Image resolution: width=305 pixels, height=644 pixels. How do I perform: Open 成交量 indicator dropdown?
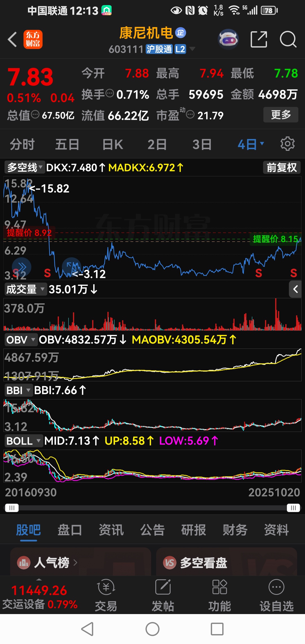25,289
